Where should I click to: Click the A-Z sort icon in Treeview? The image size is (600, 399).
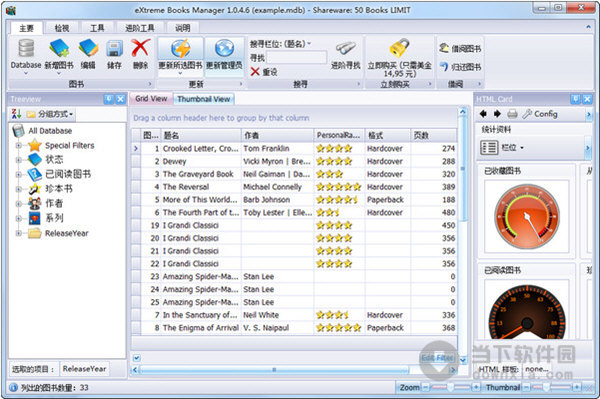pyautogui.click(x=16, y=114)
